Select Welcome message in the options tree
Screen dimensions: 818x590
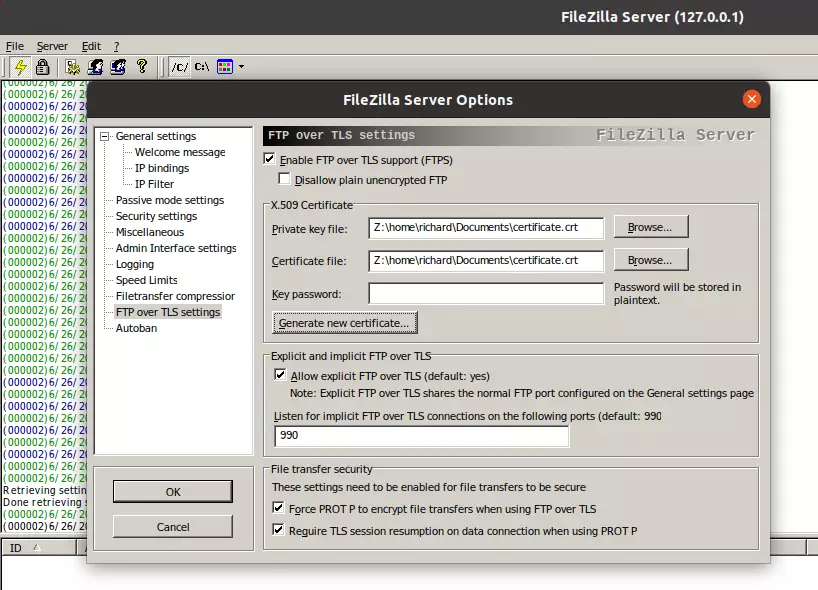point(180,152)
